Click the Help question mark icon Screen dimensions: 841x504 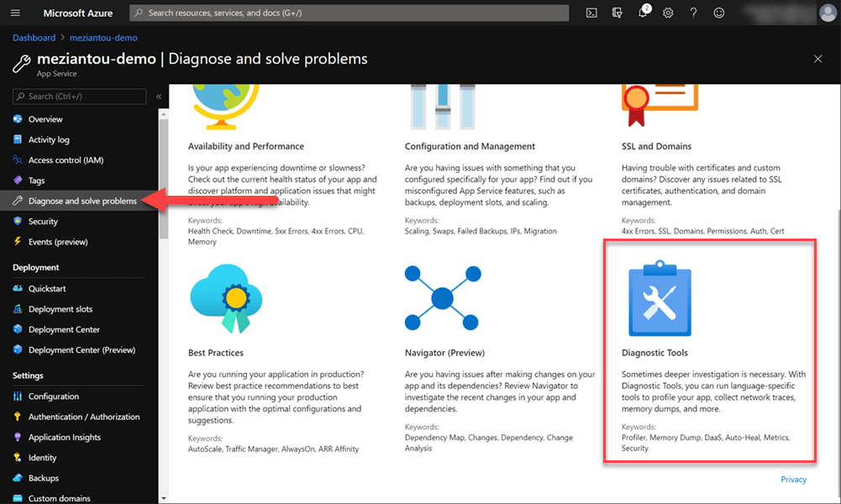coord(693,13)
